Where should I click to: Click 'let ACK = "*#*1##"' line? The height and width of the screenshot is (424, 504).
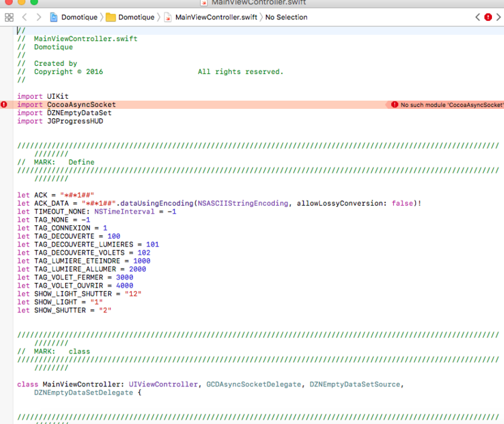[56, 195]
